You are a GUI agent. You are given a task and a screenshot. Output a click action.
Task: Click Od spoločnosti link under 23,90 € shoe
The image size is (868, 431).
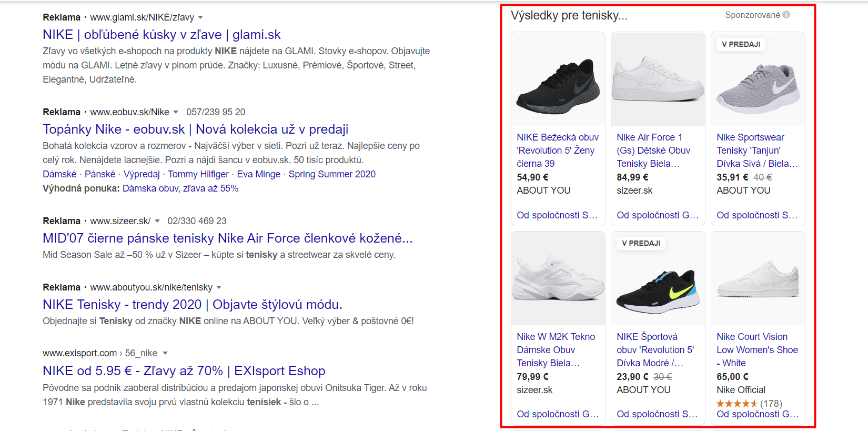[x=657, y=414]
